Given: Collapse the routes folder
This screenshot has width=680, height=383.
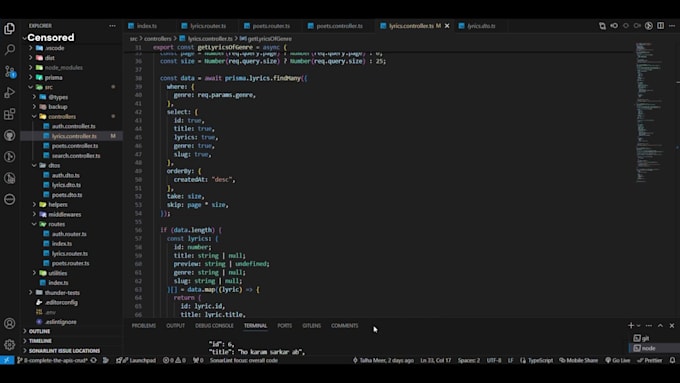Looking at the screenshot, I should click(56, 224).
